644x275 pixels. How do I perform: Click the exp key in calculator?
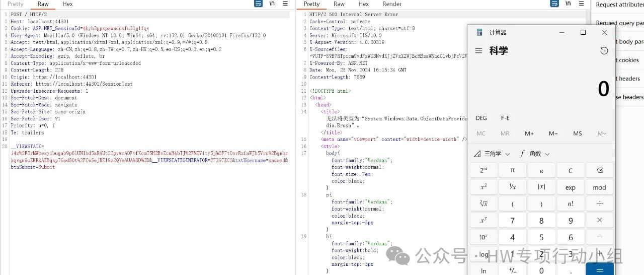pyautogui.click(x=571, y=187)
